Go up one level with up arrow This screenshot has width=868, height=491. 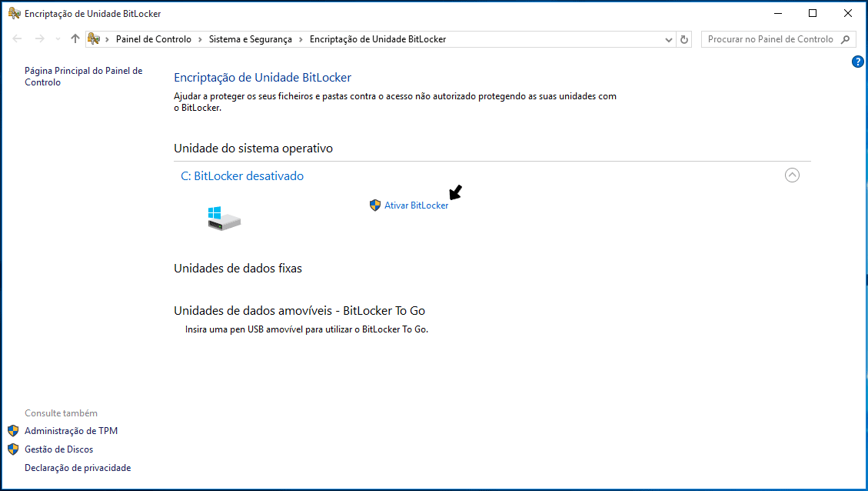75,38
